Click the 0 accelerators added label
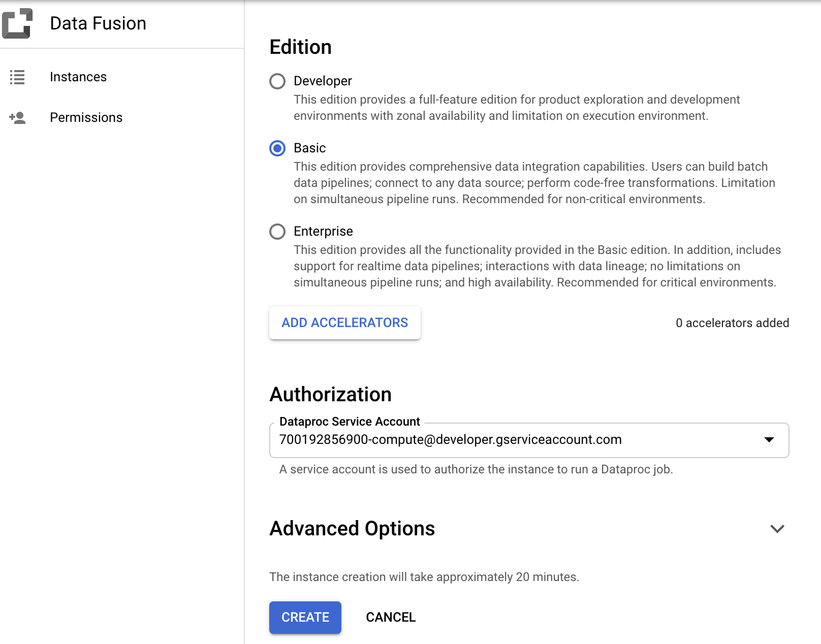 732,323
